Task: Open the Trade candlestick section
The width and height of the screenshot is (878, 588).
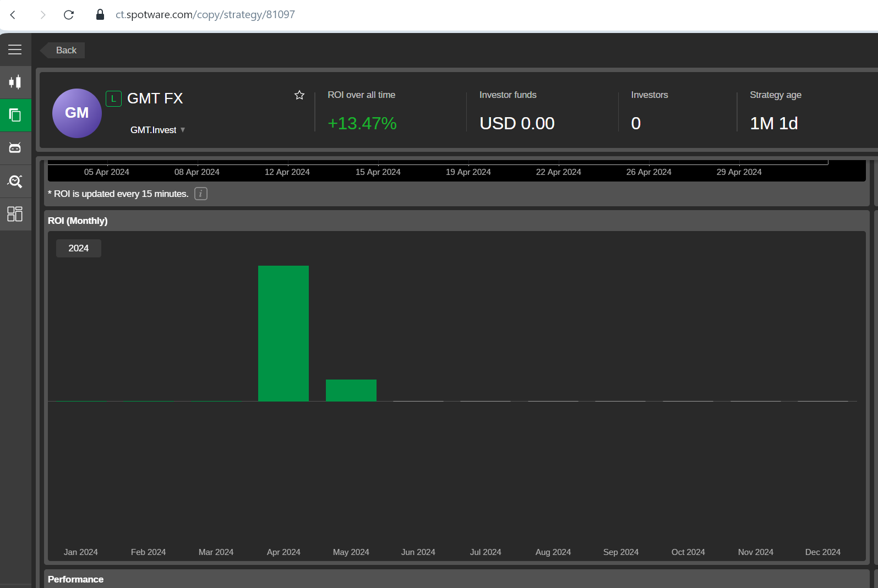Action: [15, 82]
